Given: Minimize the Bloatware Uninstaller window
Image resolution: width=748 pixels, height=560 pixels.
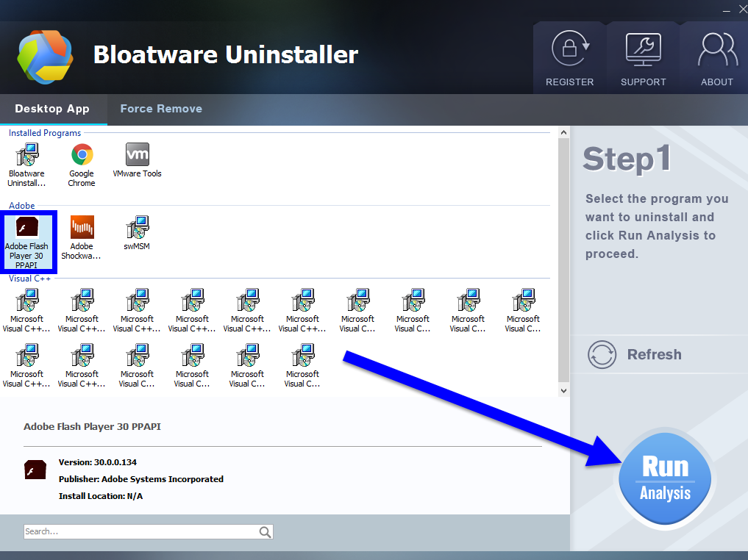Looking at the screenshot, I should click(727, 10).
